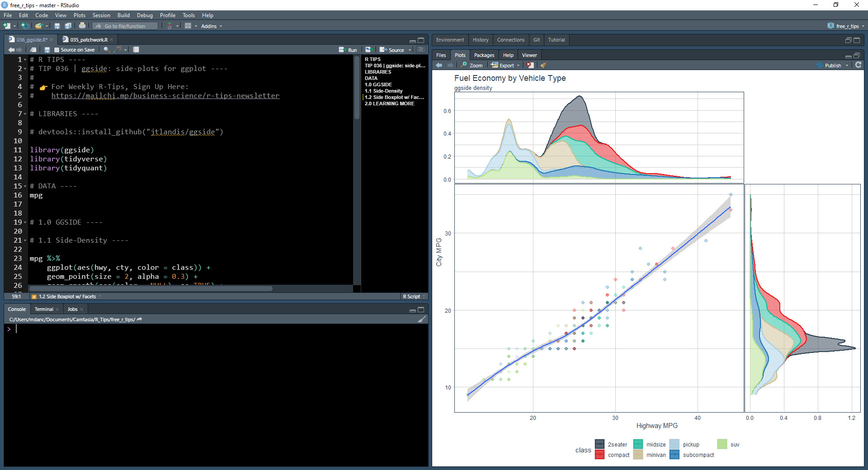Click the New File icon in main toolbar
This screenshot has width=868, height=470.
coord(7,26)
